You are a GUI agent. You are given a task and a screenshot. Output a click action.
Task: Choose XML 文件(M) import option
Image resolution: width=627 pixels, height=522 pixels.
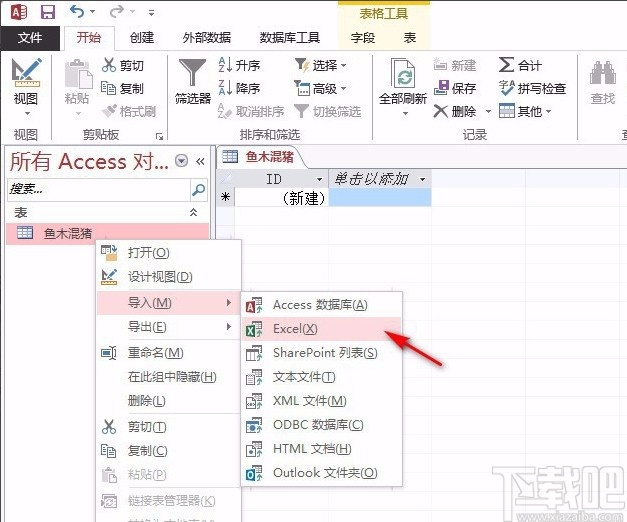point(321,401)
